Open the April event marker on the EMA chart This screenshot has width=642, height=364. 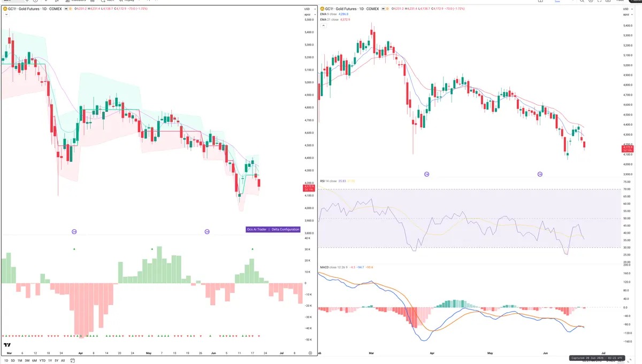tap(426, 174)
